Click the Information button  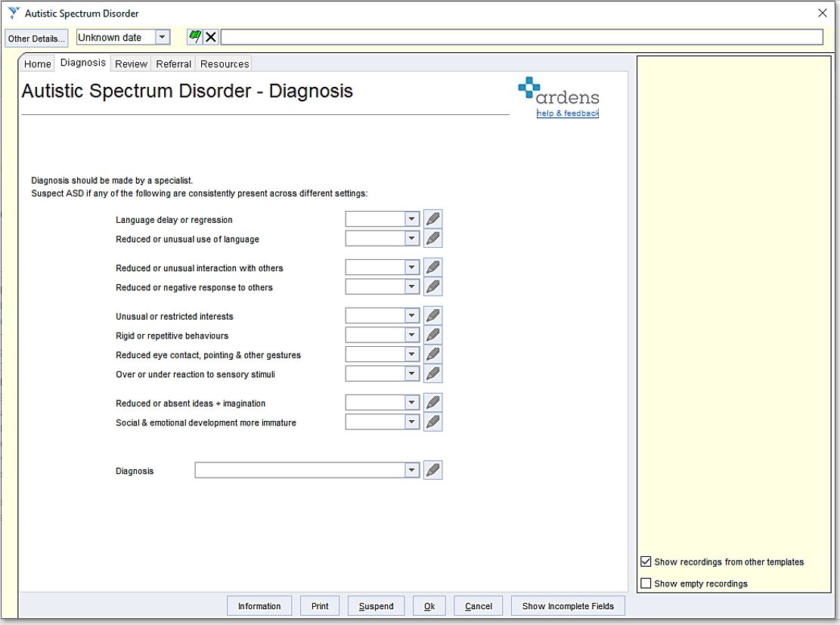259,605
